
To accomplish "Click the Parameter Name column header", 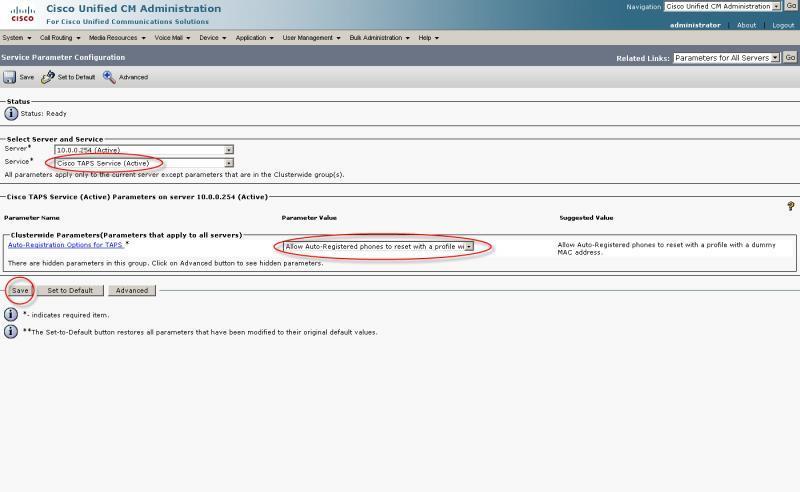I will (x=32, y=218).
